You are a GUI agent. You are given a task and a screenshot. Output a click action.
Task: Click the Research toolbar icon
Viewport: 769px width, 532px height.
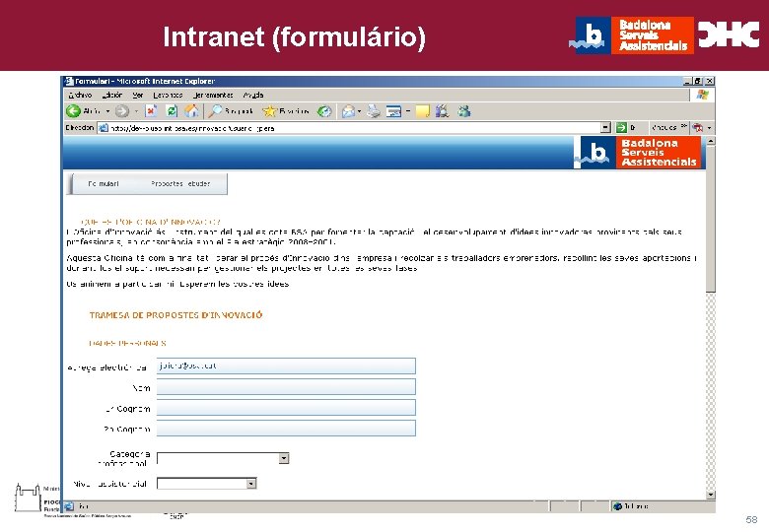click(x=443, y=111)
